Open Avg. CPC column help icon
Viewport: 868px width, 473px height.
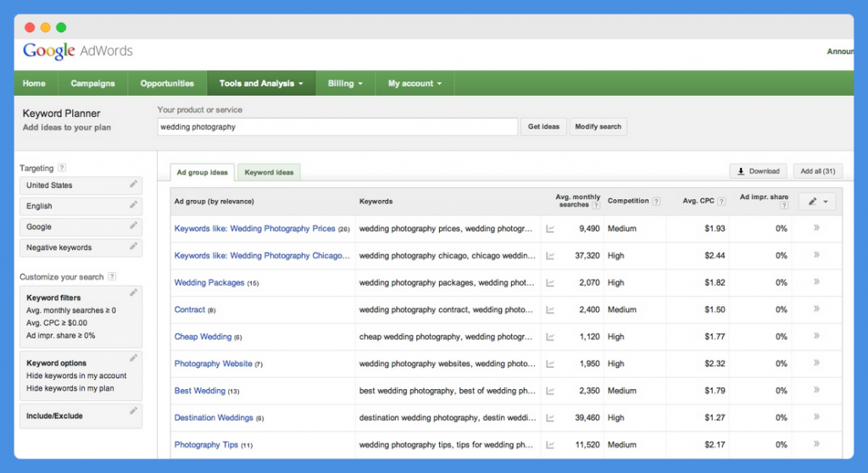721,202
